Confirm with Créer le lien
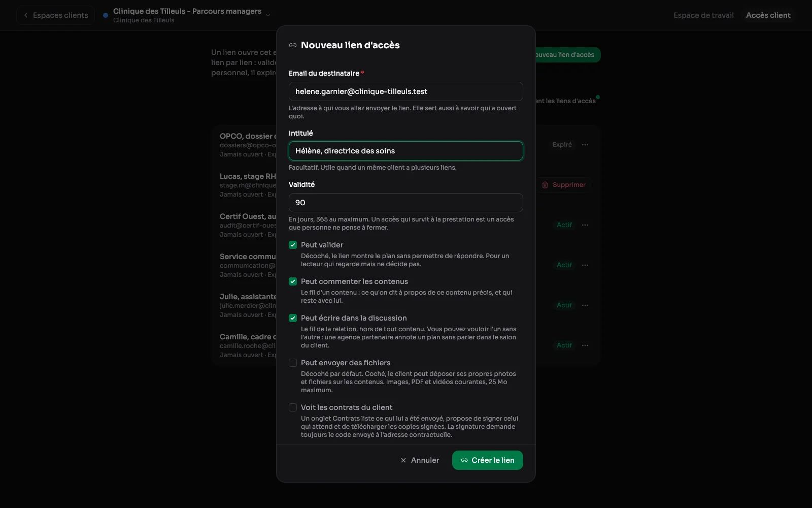Viewport: 812px width, 508px height. click(488, 460)
